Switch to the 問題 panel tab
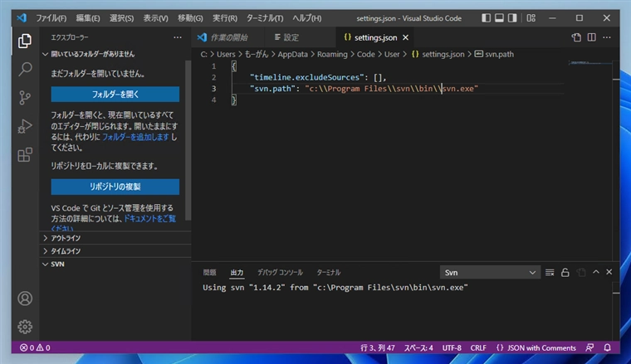Viewport: 631px width, 364px height. click(210, 273)
